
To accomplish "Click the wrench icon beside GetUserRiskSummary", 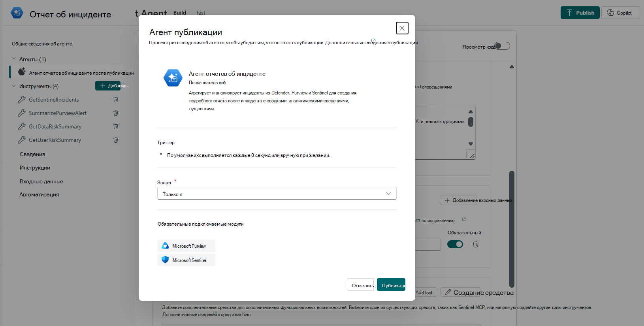I will (x=22, y=140).
